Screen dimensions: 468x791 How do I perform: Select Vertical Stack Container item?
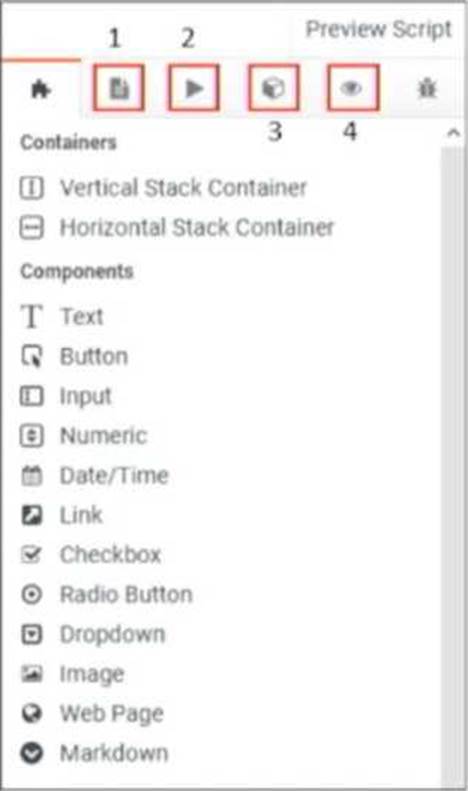(163, 188)
